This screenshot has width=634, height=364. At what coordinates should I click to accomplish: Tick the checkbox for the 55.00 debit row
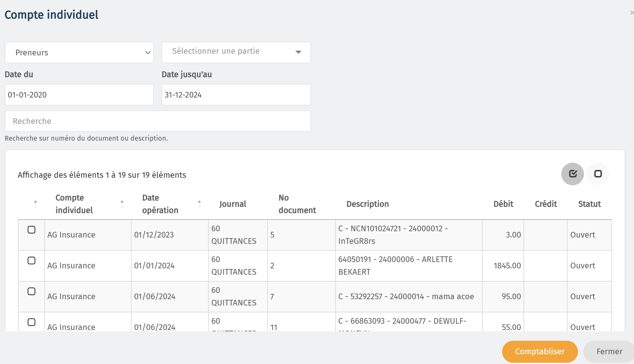tap(31, 322)
